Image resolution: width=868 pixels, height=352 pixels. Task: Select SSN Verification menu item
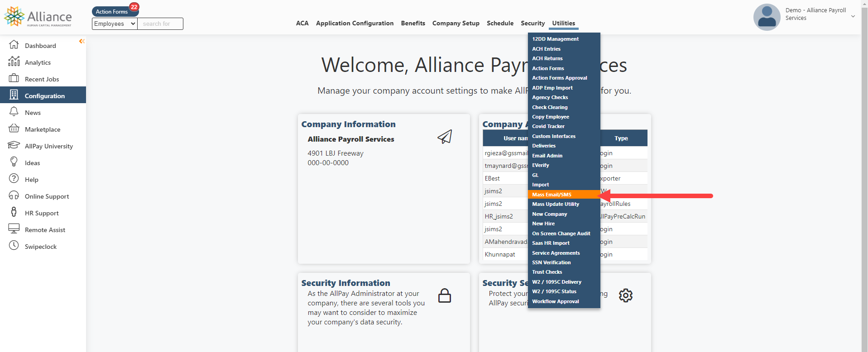click(564, 262)
